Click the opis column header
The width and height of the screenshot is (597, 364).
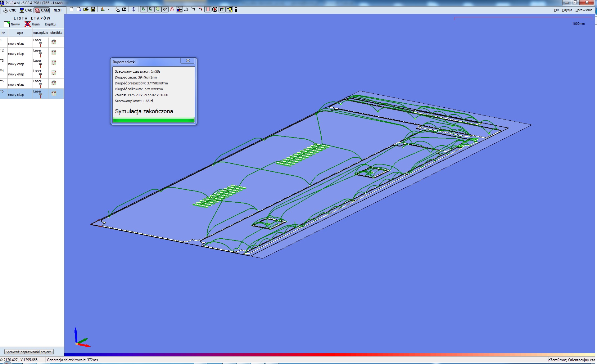(x=20, y=33)
